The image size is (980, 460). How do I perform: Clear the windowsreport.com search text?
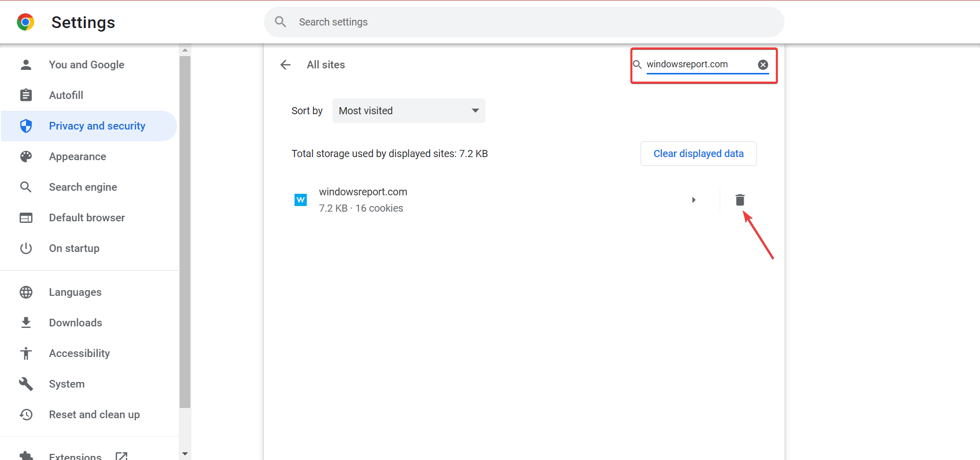pyautogui.click(x=763, y=65)
